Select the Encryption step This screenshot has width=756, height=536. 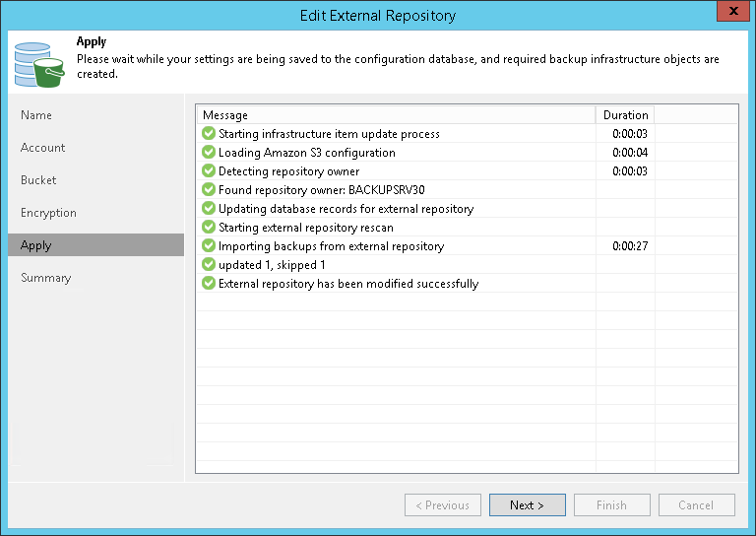[48, 213]
